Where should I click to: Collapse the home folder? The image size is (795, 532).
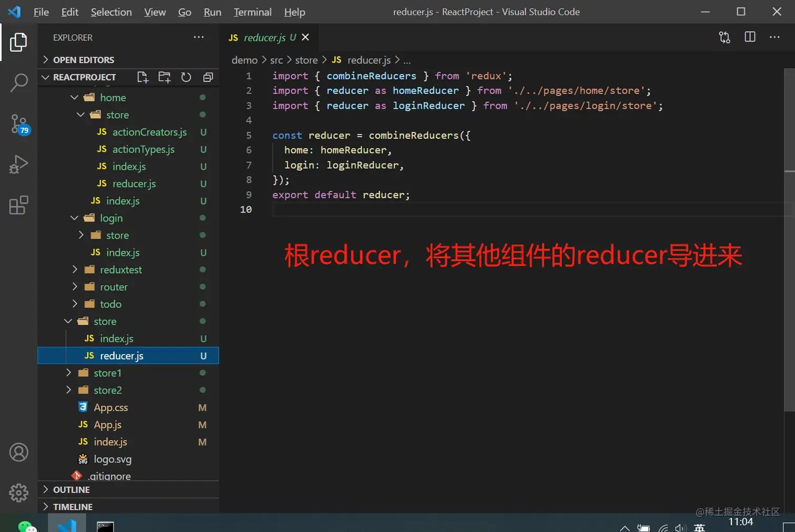128,98
